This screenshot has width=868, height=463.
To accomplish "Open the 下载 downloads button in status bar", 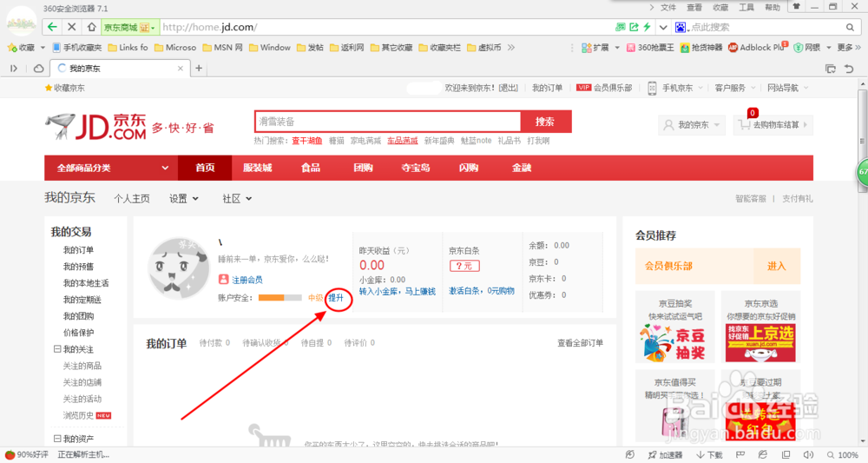I will [x=709, y=454].
